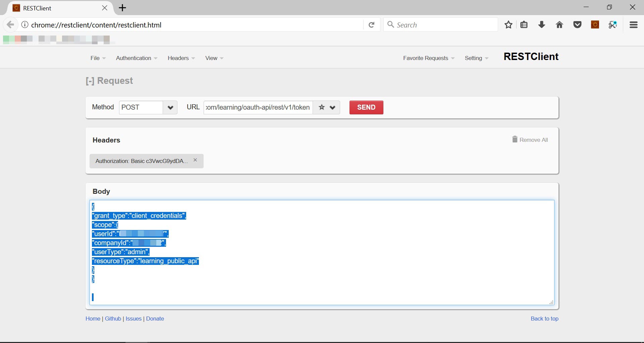The height and width of the screenshot is (343, 644).
Task: Click the "userType":"admin" line in Body
Action: click(x=121, y=252)
